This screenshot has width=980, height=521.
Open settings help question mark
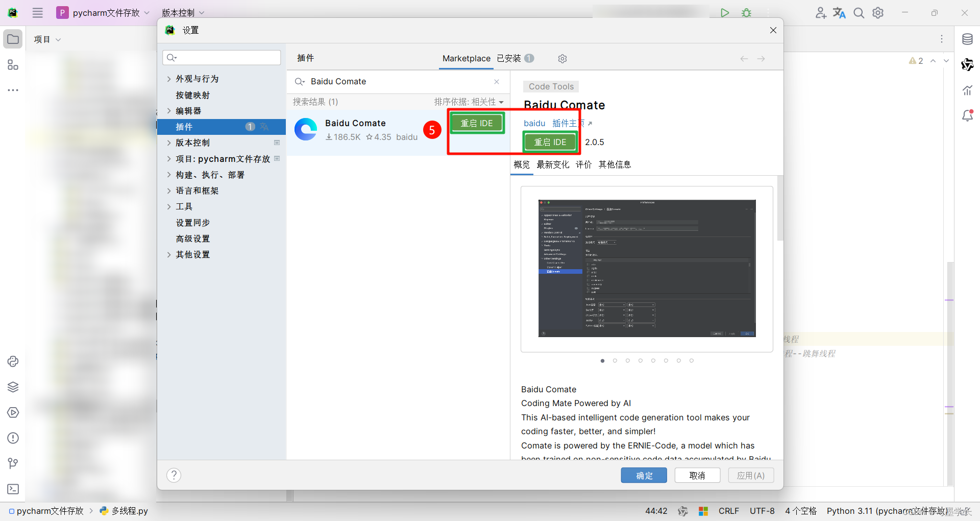pos(174,476)
